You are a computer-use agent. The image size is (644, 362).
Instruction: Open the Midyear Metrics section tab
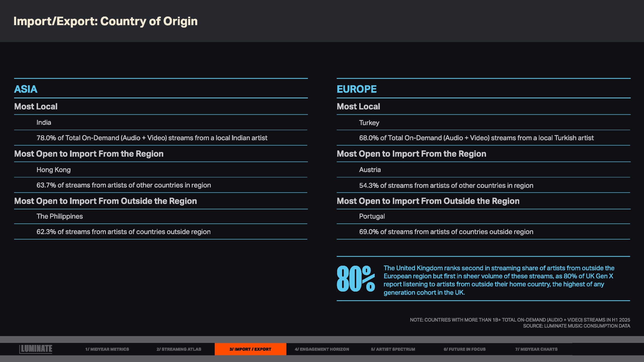tap(107, 349)
